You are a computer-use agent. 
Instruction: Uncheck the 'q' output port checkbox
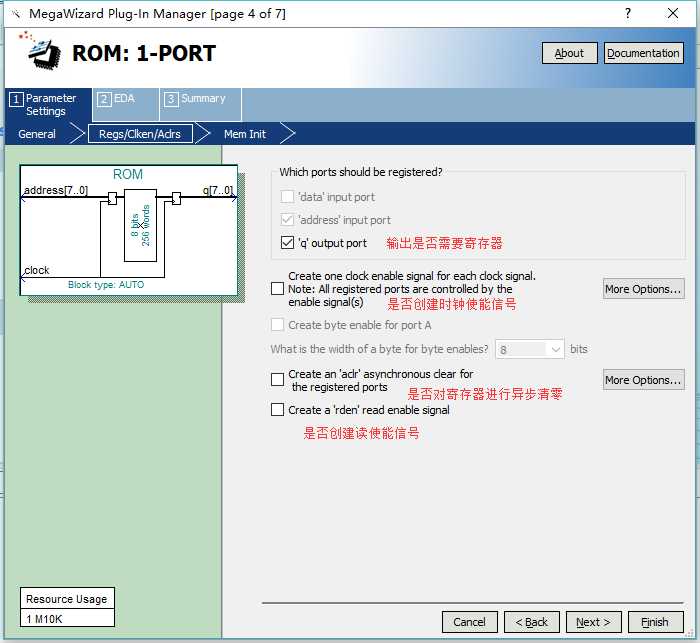click(x=287, y=242)
